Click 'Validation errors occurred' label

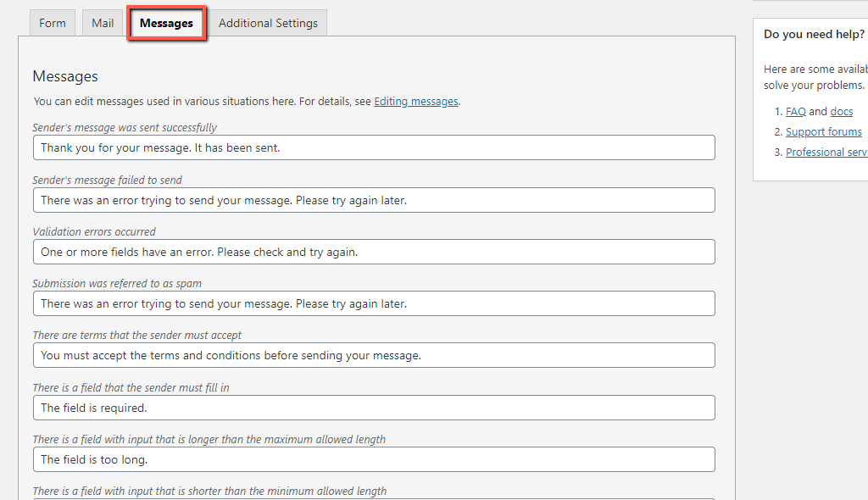[x=94, y=231]
